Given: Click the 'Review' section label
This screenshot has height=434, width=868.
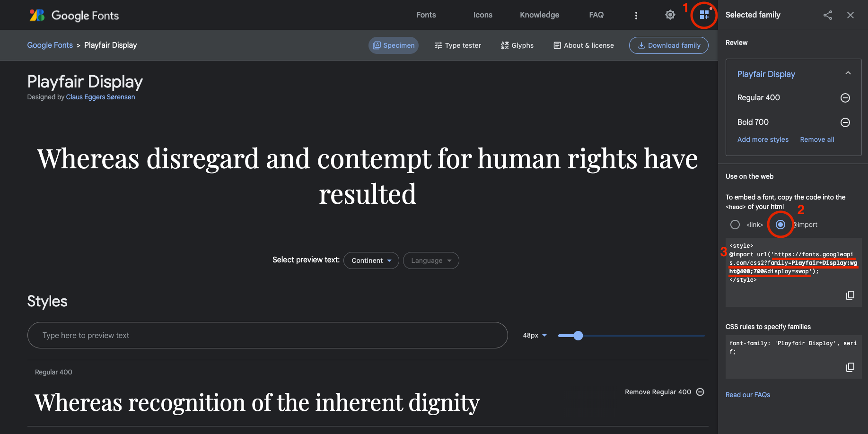Looking at the screenshot, I should [x=736, y=43].
